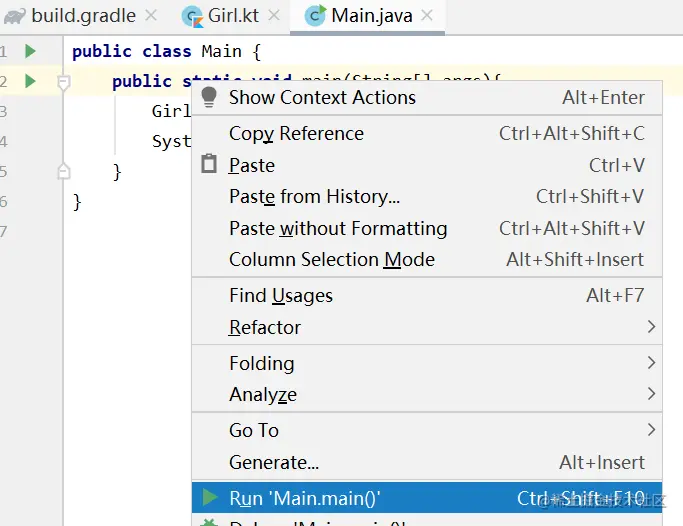Click the Java class icon on Main.java tab

pyautogui.click(x=315, y=16)
